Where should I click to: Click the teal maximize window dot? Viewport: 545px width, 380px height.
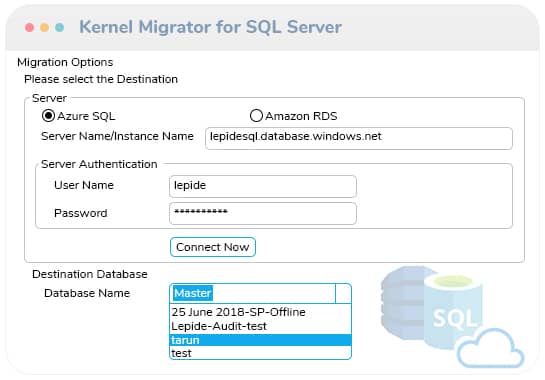coord(59,27)
